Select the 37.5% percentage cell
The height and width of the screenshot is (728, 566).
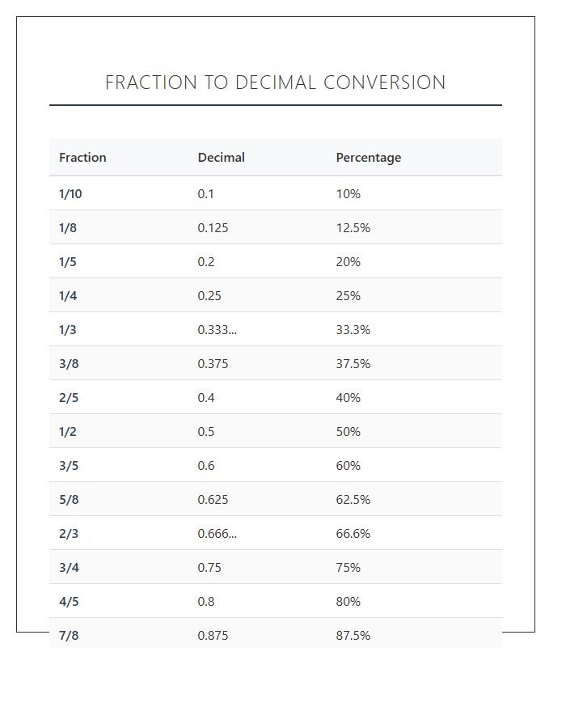tap(353, 363)
